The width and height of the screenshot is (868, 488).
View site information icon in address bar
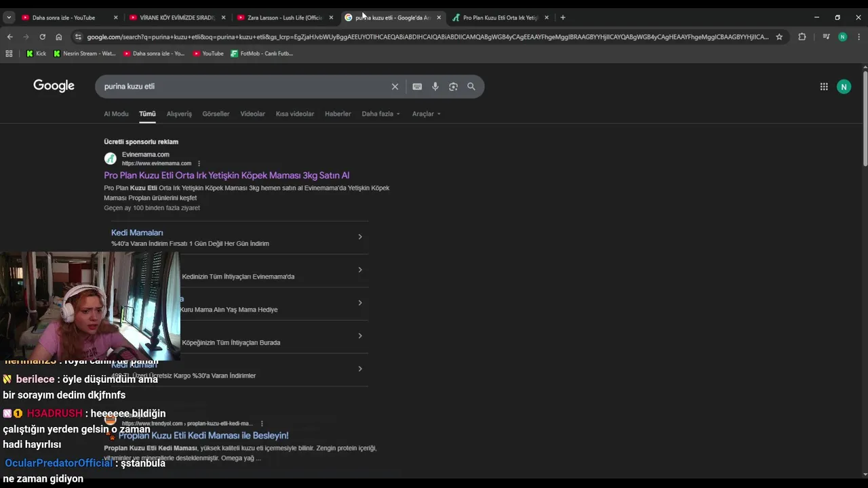78,37
